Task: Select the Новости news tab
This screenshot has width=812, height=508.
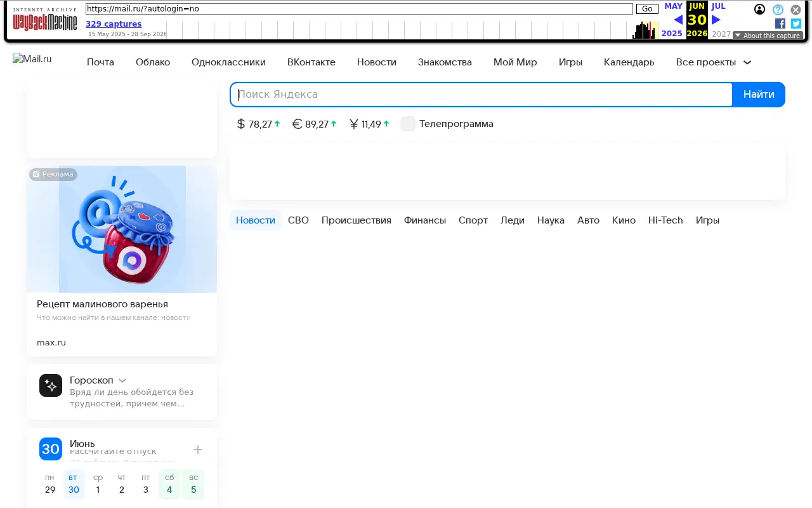Action: click(x=256, y=220)
